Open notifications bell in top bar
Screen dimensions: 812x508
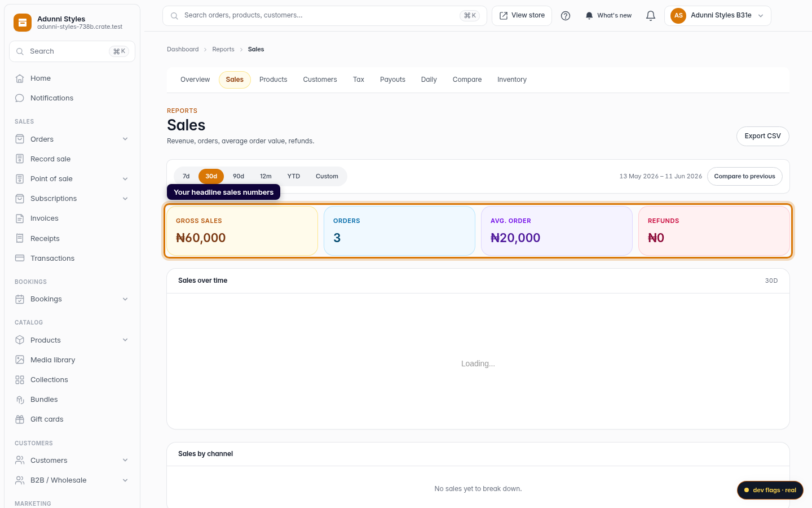[x=651, y=16]
